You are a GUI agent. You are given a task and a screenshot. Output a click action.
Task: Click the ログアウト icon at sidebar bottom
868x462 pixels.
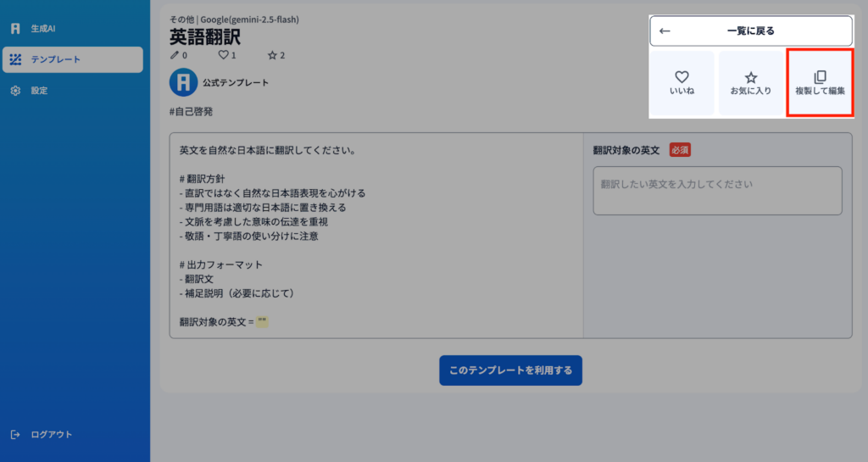pos(15,435)
